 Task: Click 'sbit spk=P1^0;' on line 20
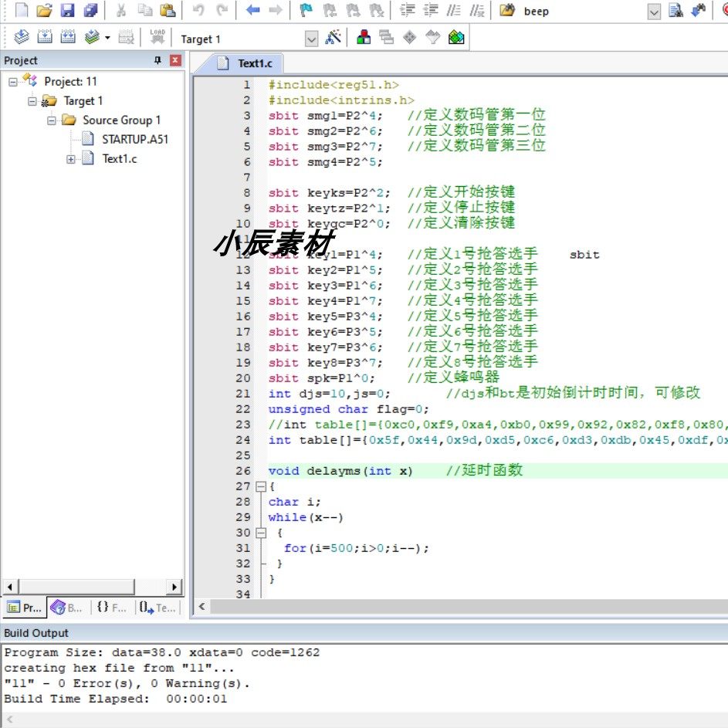point(321,378)
